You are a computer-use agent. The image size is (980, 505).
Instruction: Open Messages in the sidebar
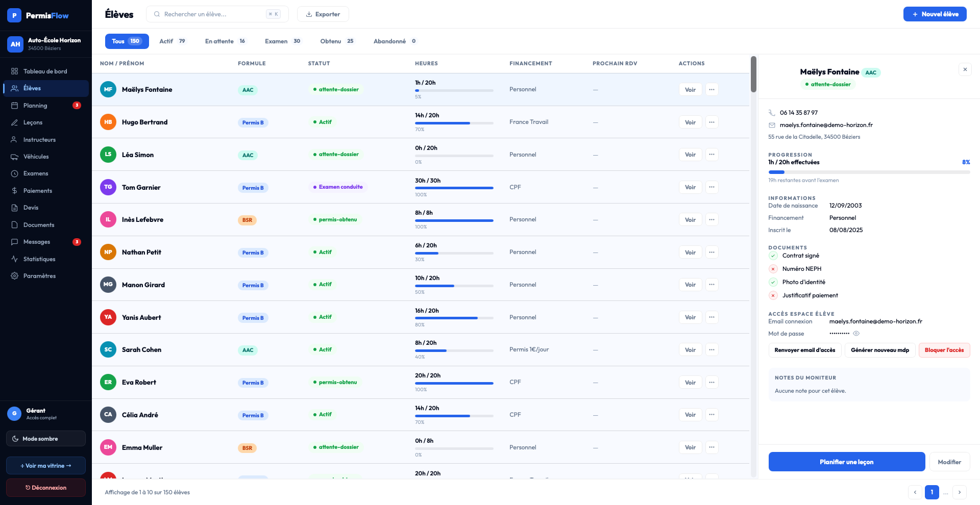click(46, 242)
